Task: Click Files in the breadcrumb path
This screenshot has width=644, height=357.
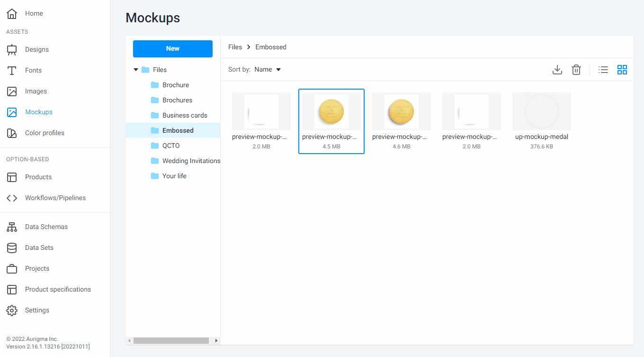Action: click(235, 47)
